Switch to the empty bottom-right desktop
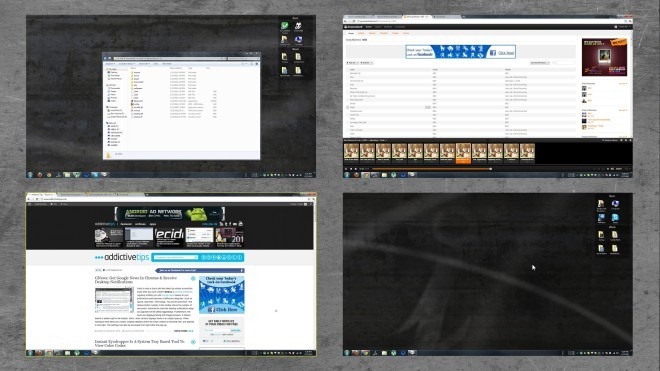This screenshot has width=660, height=371. tap(487, 275)
